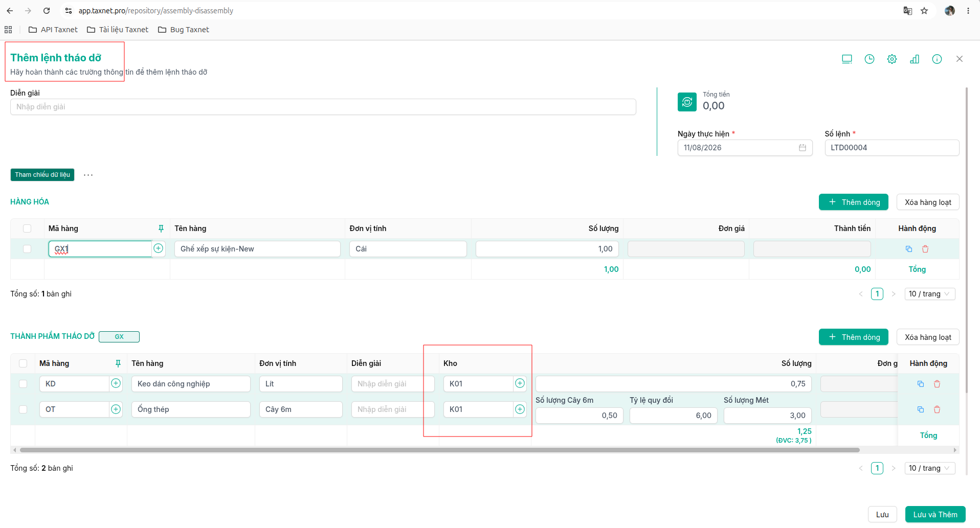Click the pin icon on goods Mã hàng column
The width and height of the screenshot is (980, 528).
161,228
